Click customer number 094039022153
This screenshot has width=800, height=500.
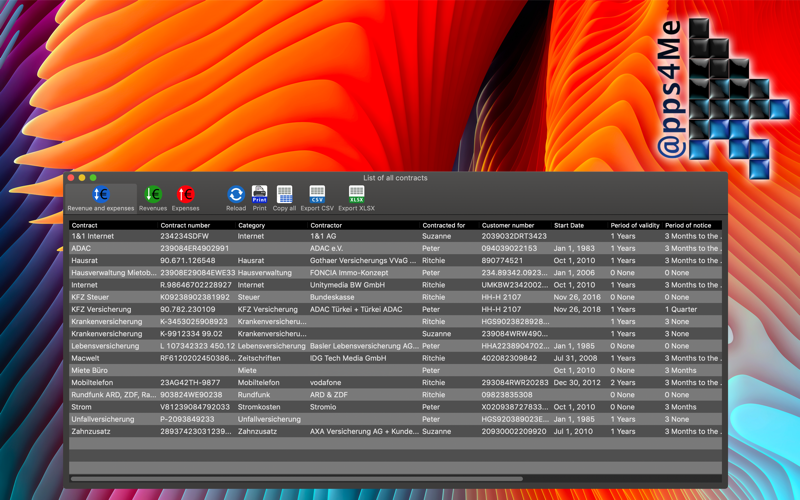pos(509,248)
